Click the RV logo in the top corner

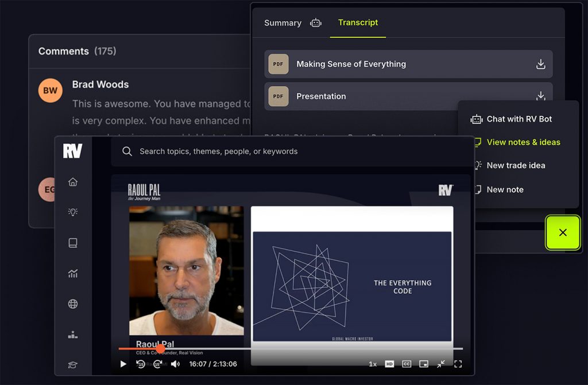(71, 150)
